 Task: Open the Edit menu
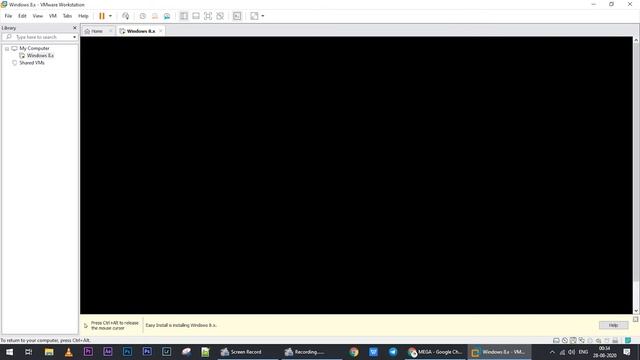point(22,16)
